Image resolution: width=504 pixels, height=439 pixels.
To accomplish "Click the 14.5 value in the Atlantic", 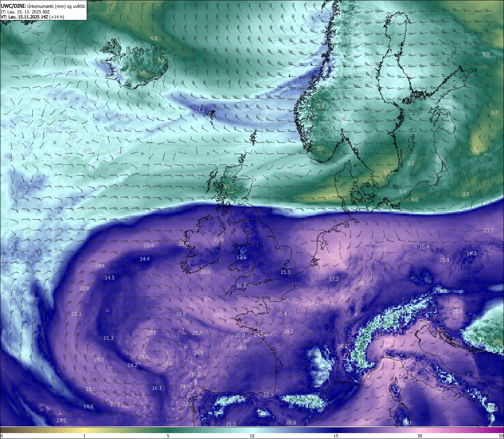I will tap(109, 278).
